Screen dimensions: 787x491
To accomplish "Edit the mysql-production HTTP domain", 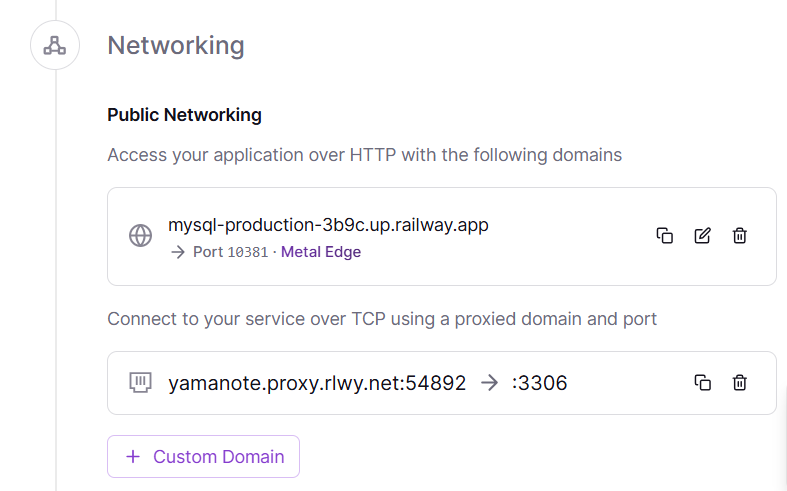I will (x=702, y=236).
